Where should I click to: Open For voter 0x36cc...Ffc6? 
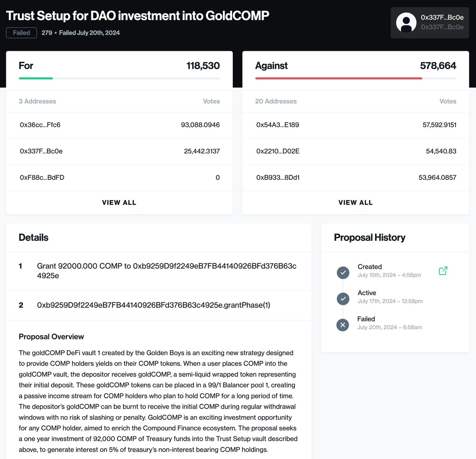(40, 125)
